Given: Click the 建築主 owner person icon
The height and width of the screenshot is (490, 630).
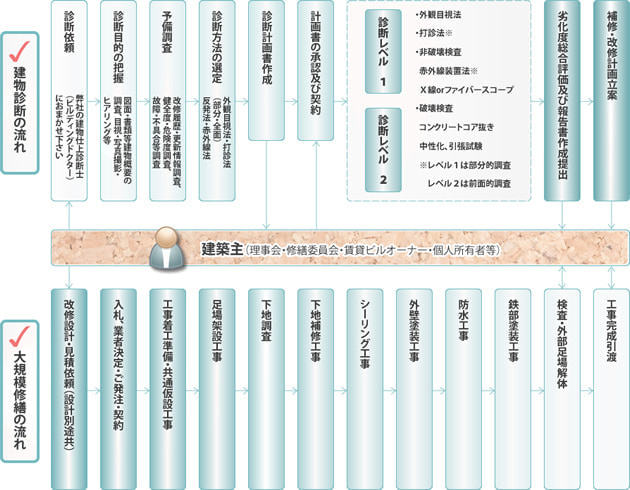Looking at the screenshot, I should [x=167, y=248].
